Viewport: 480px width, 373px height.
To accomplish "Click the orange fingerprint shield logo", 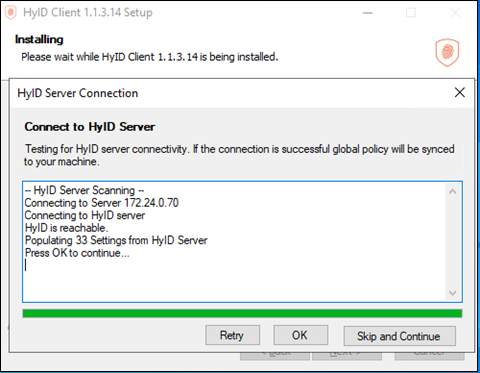I will tap(447, 52).
